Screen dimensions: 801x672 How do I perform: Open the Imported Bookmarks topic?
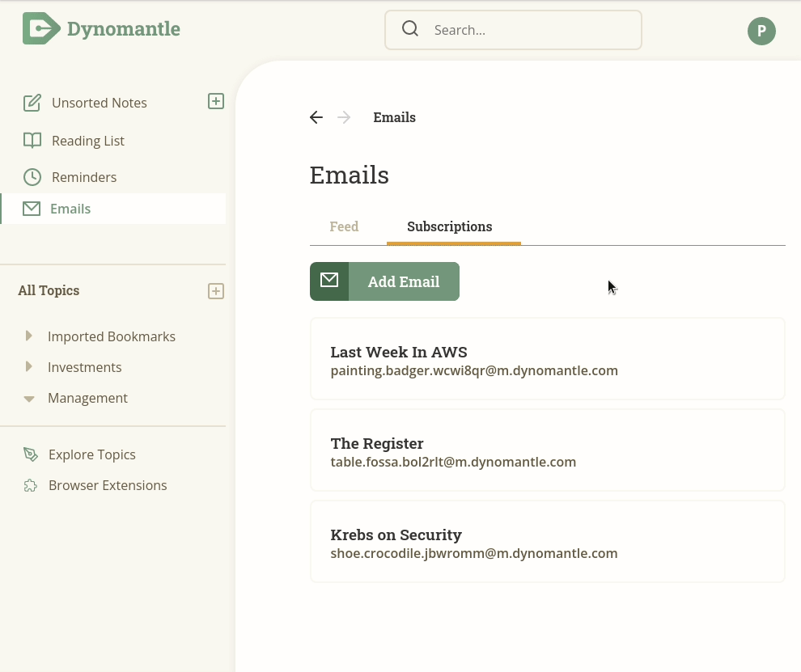(112, 336)
